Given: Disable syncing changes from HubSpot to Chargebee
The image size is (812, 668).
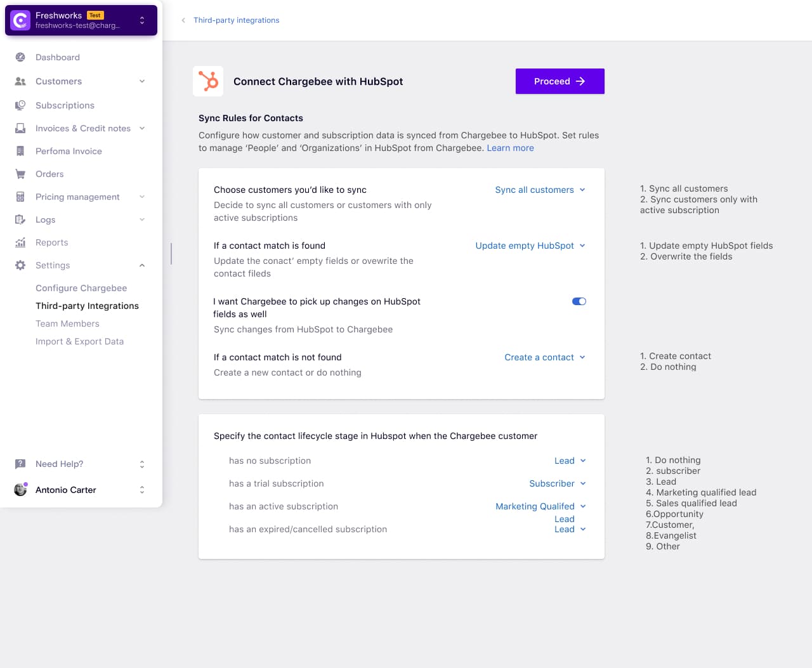Looking at the screenshot, I should click(578, 301).
